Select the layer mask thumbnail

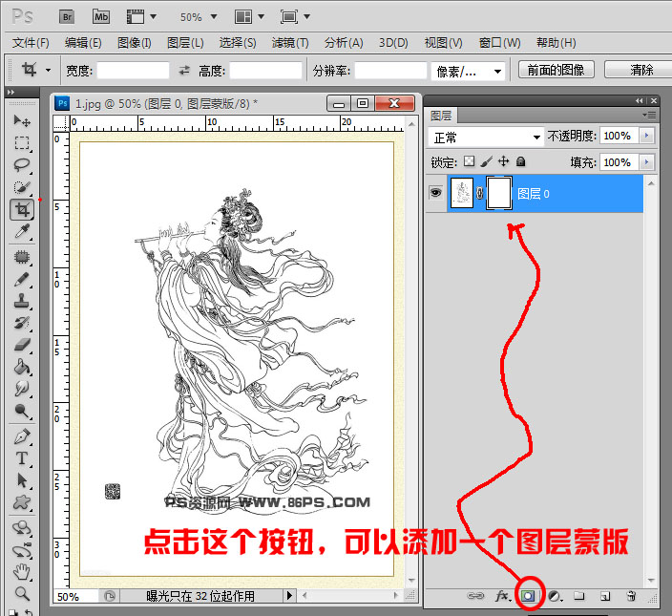[x=499, y=193]
